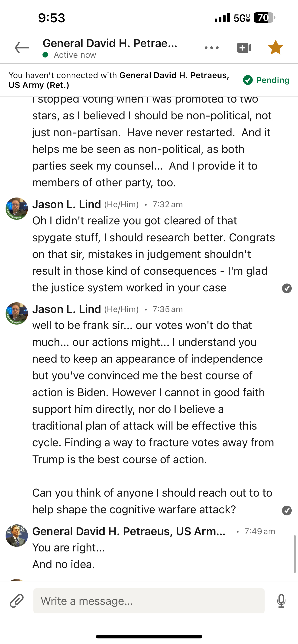298x644 pixels.
Task: Start a video meeting call
Action: pyautogui.click(x=244, y=48)
